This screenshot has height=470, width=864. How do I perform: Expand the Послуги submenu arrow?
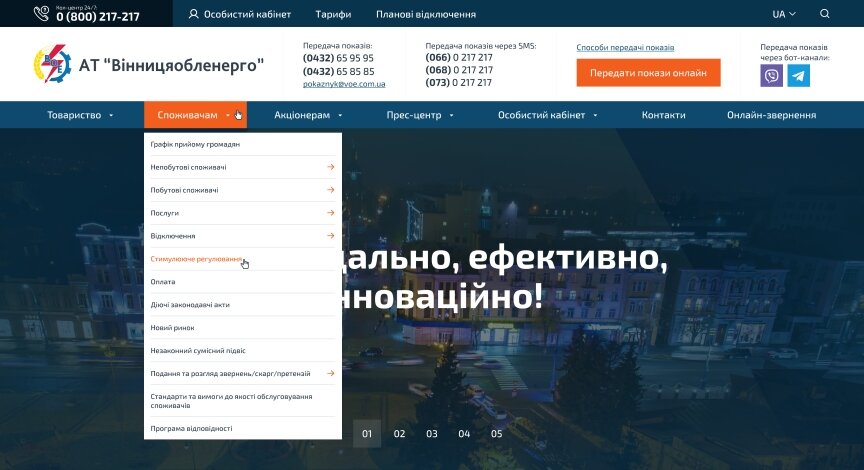(x=331, y=213)
